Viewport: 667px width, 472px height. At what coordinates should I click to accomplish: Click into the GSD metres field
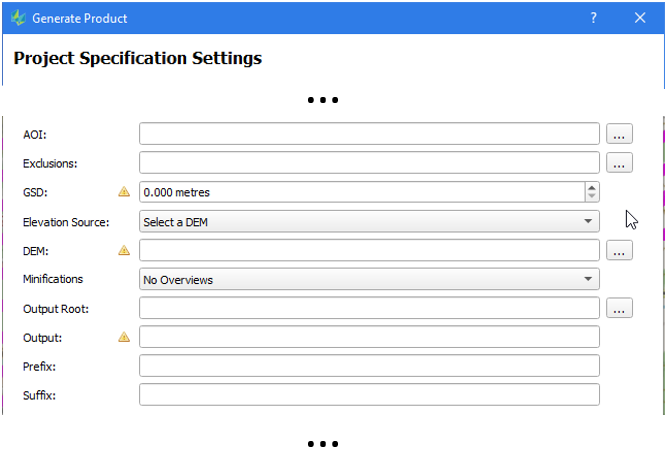click(x=360, y=192)
